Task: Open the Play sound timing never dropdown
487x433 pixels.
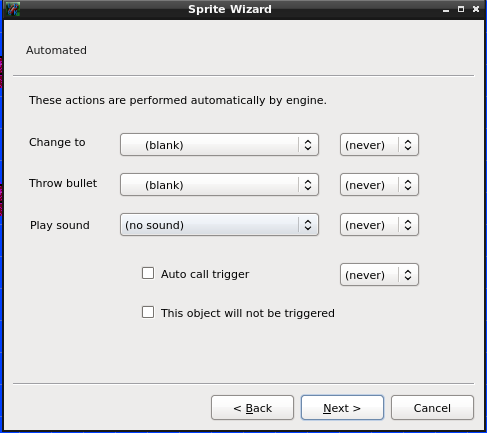Action: [x=379, y=225]
